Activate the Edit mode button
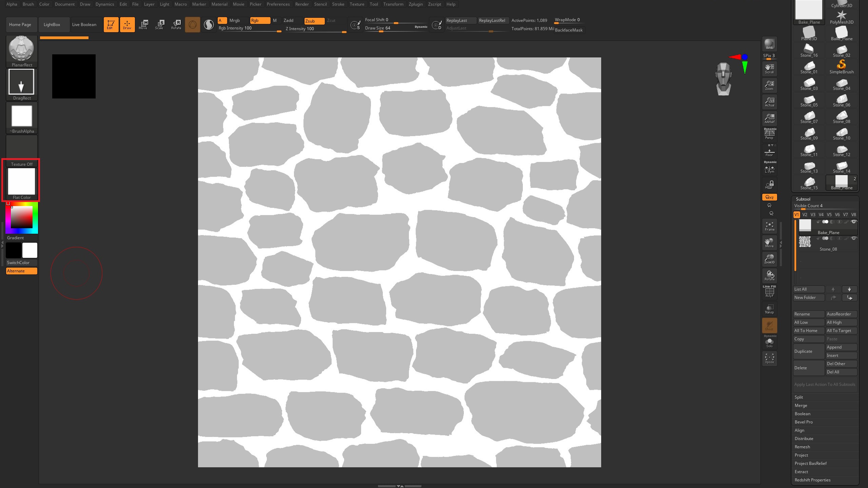Viewport: 868px width, 488px height. click(x=111, y=24)
